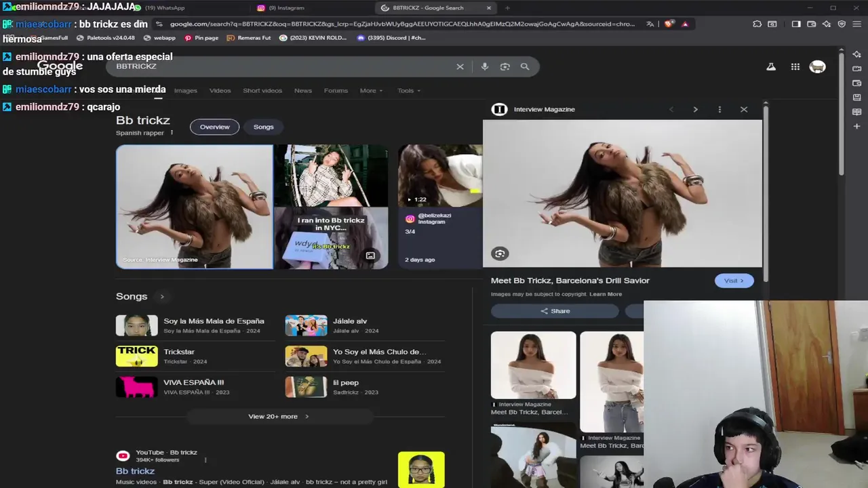The height and width of the screenshot is (488, 868).
Task: Open the Discord bookmark
Action: coord(391,38)
